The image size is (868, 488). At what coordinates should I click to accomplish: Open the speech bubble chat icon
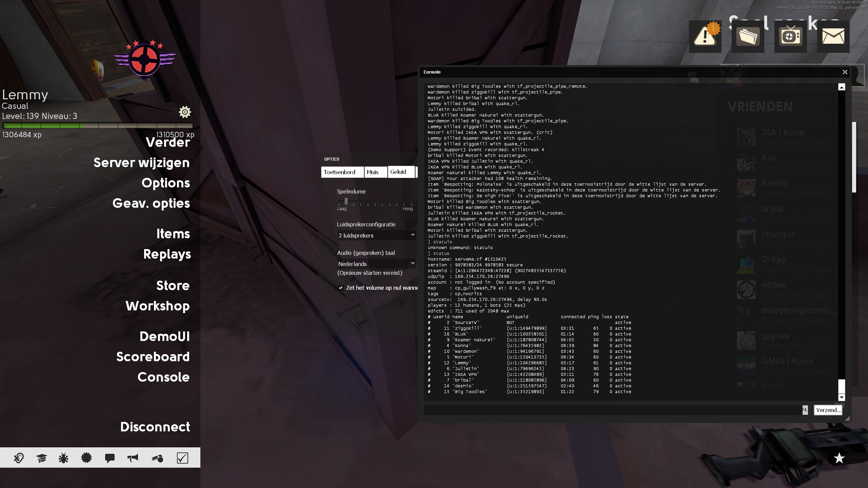click(110, 458)
